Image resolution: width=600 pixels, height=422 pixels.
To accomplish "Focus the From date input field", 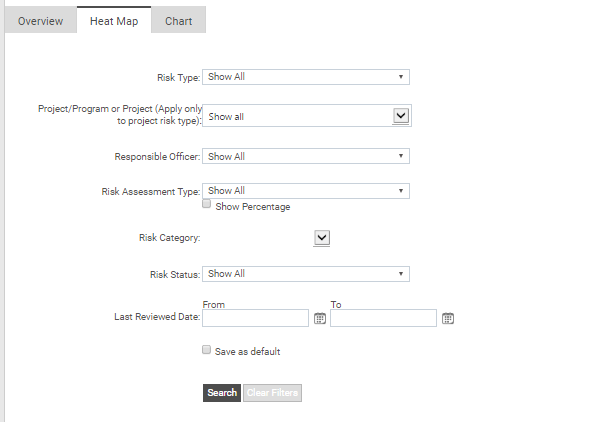I will (x=255, y=318).
